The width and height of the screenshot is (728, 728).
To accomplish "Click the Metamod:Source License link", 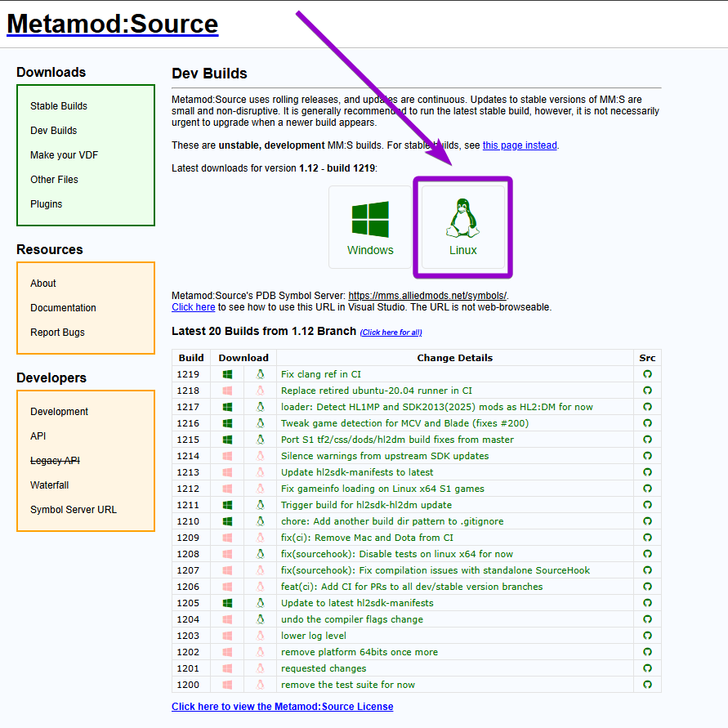I will (282, 706).
